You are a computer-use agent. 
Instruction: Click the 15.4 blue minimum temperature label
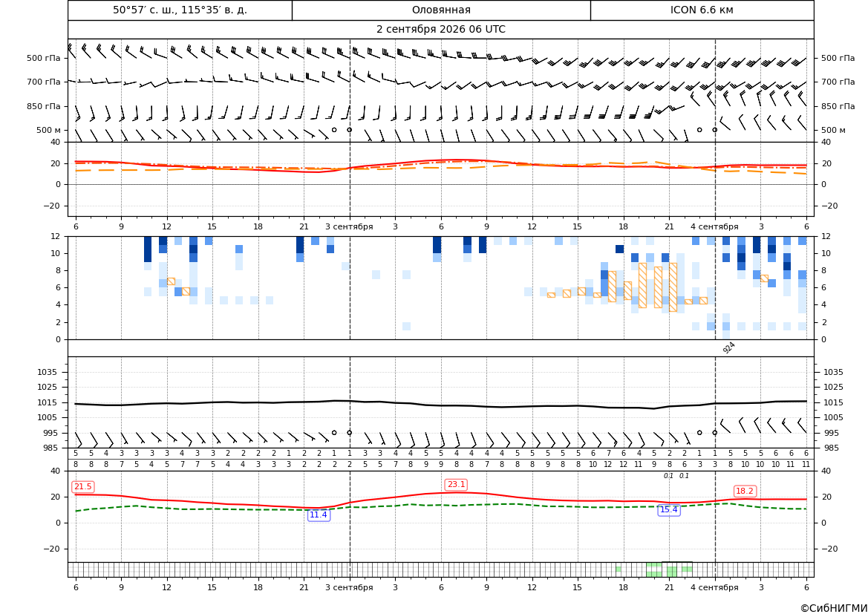tap(669, 510)
